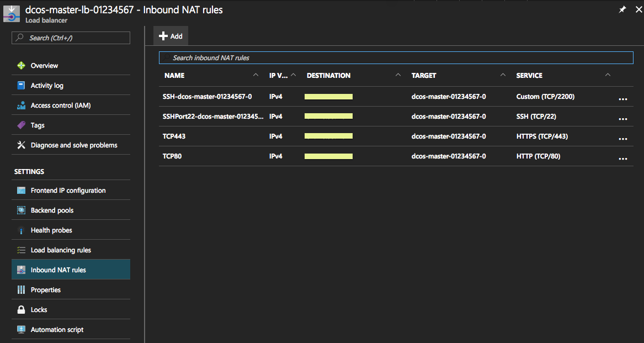Go to the Properties menu item

point(46,290)
